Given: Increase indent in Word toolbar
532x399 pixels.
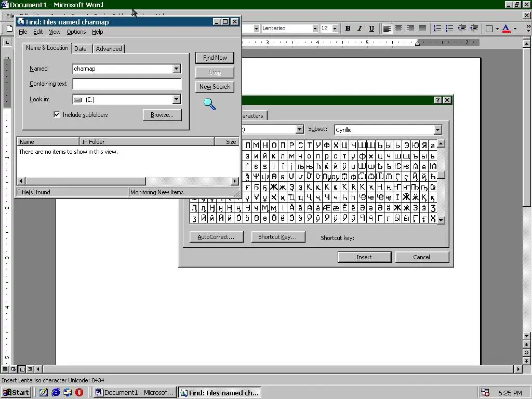Looking at the screenshot, I should click(x=474, y=29).
